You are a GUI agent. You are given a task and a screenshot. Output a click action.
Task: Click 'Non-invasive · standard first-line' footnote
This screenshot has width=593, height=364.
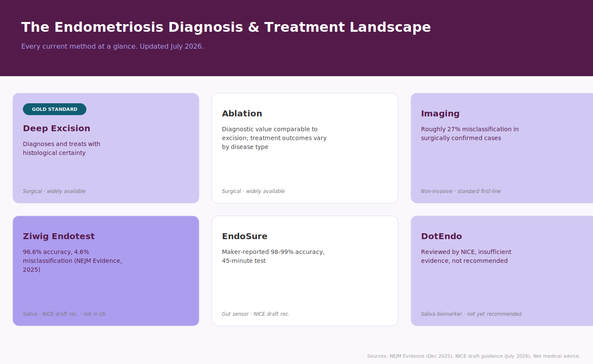pyautogui.click(x=461, y=191)
